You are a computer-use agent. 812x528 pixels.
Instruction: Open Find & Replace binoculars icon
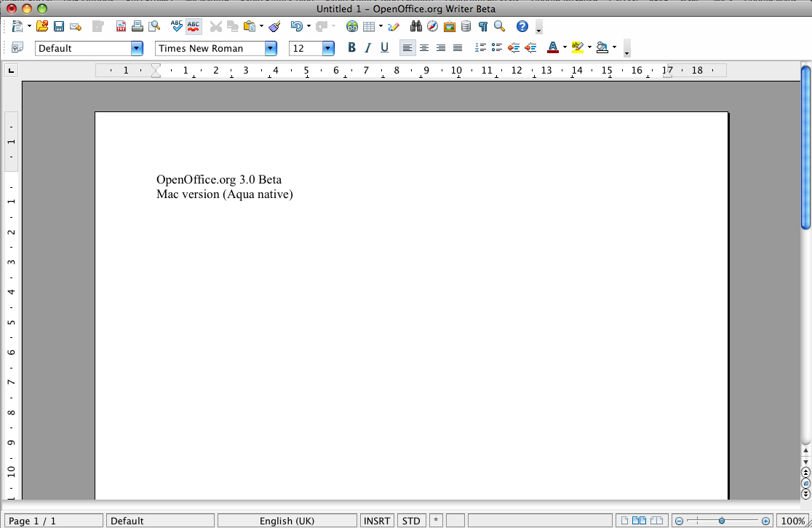[416, 26]
